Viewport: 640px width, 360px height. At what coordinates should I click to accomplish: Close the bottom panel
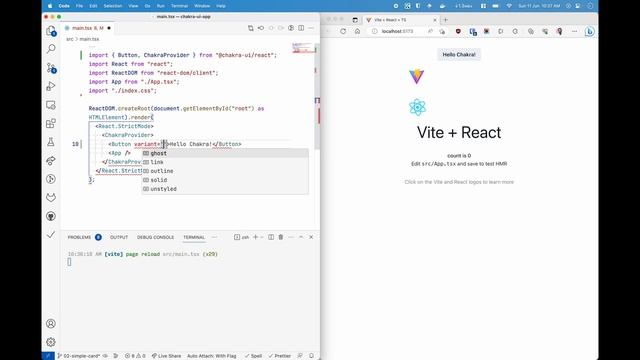(311, 237)
